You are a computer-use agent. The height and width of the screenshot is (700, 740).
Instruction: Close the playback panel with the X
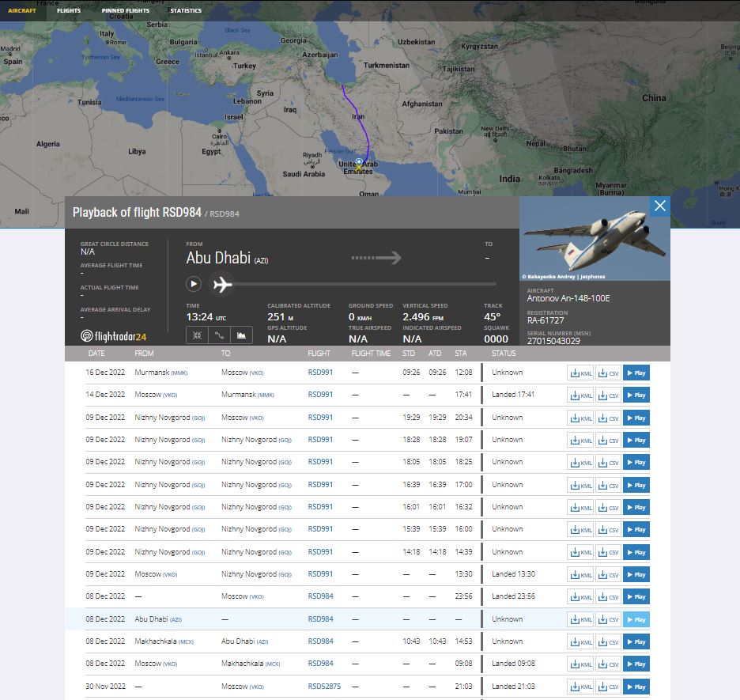coord(659,206)
